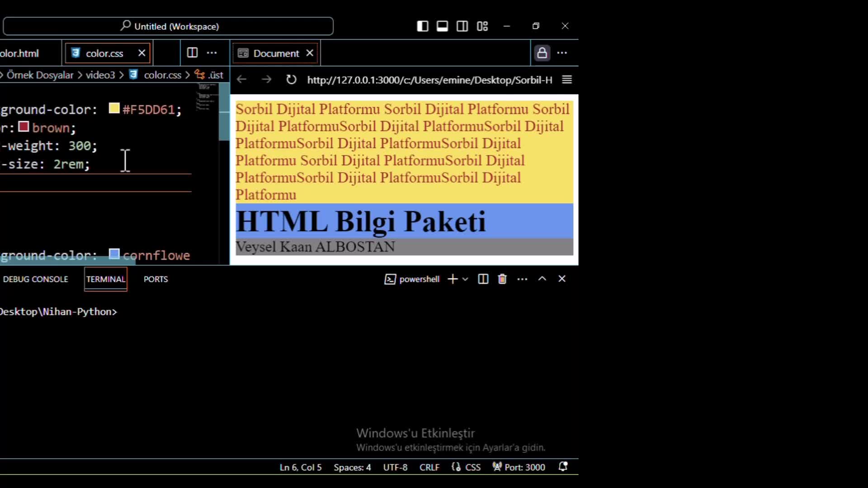
Task: Click Veysel Kaan ALBOSTAN text in preview
Action: (315, 247)
